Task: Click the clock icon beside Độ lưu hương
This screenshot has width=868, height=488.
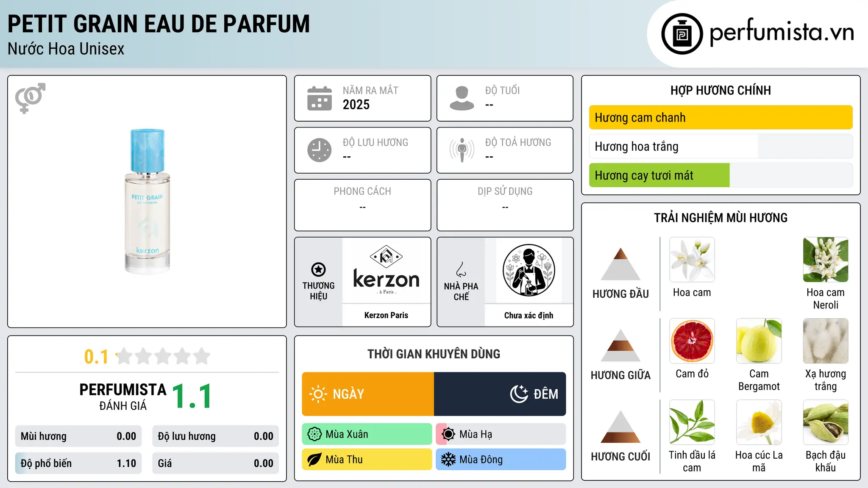Action: coord(320,150)
